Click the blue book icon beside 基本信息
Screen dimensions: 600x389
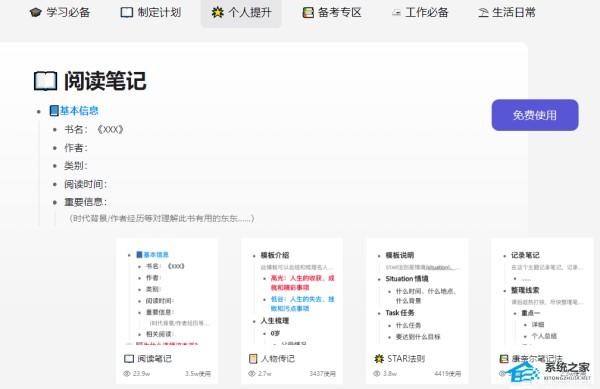(54, 111)
